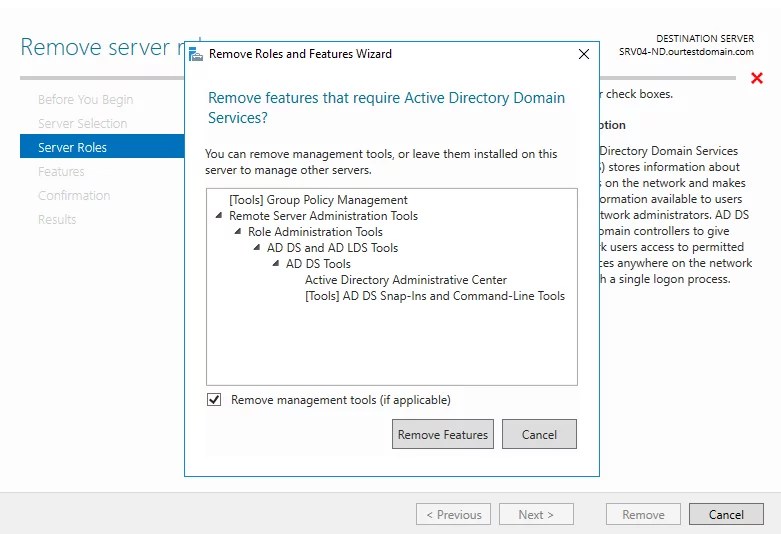Open the Confirmation step
This screenshot has width=781, height=534.
[74, 195]
